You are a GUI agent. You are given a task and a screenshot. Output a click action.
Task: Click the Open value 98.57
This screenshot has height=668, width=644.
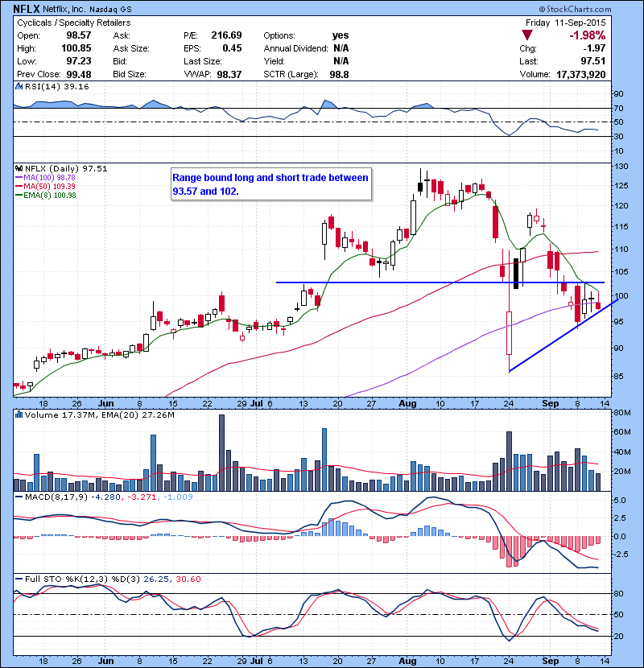pos(79,35)
